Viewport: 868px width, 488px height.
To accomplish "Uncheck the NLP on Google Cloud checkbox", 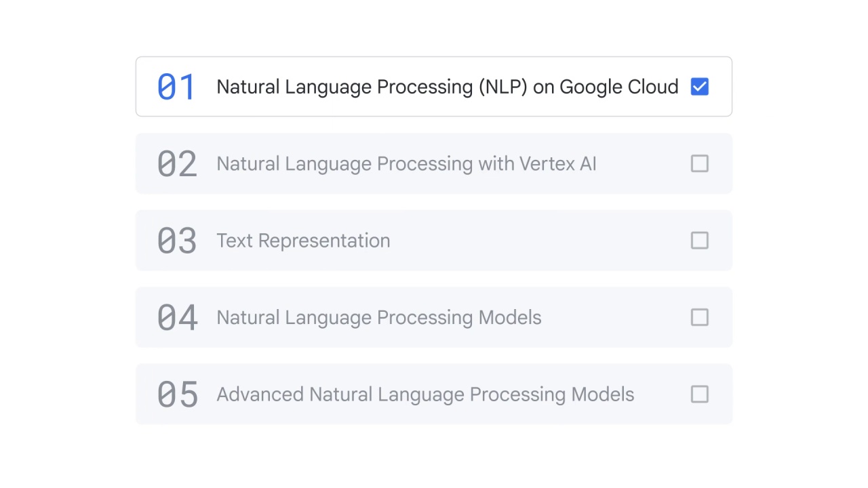I will coord(699,87).
